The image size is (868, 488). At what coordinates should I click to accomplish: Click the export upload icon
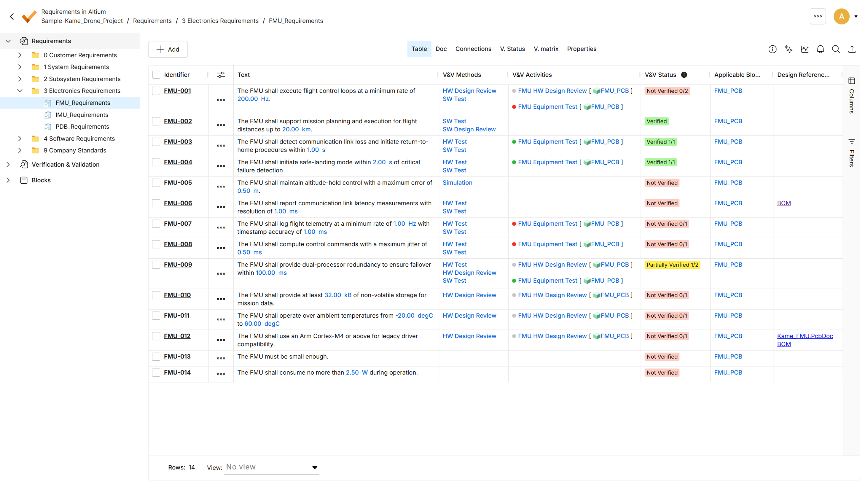point(852,49)
